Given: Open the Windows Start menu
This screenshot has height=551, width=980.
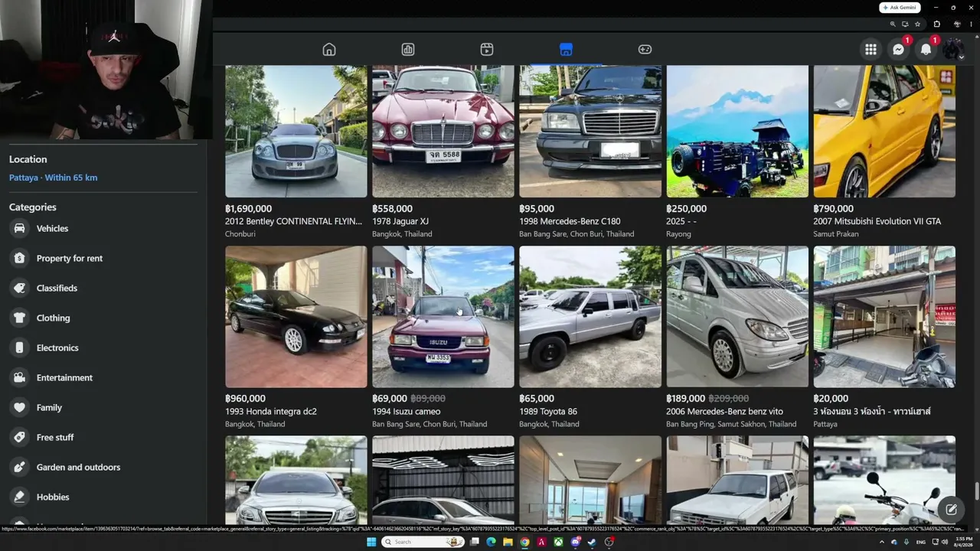Looking at the screenshot, I should coord(371,542).
